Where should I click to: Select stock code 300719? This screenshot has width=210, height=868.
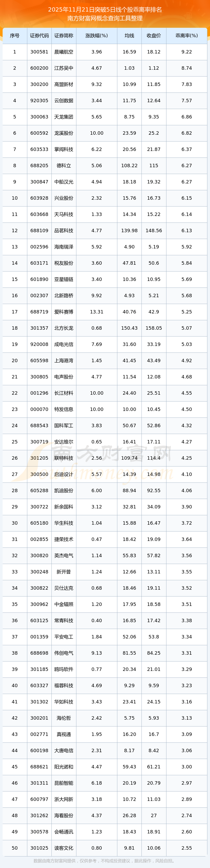coord(39,442)
